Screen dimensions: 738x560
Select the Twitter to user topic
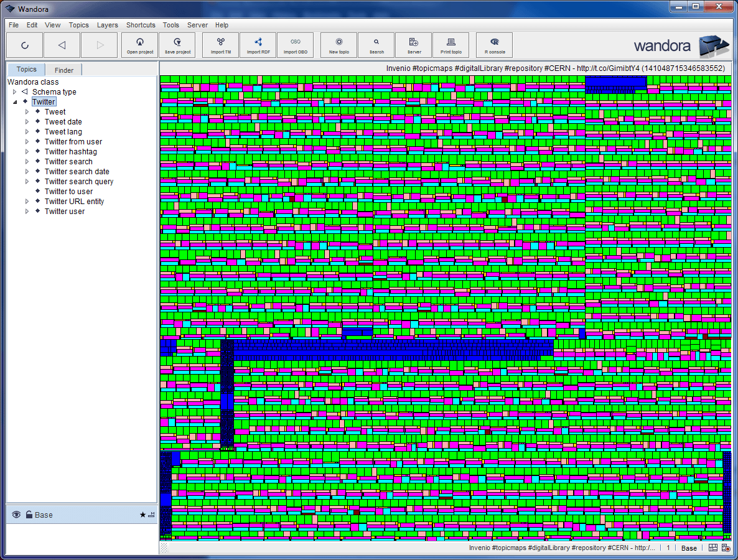click(x=68, y=192)
